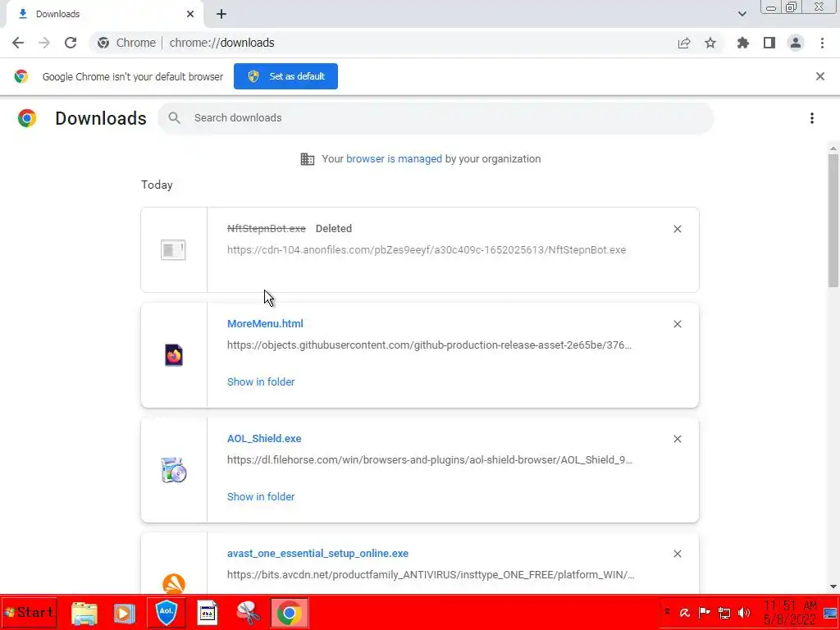Click the scrollbar up arrow
Screen dimensions: 840x630
(x=833, y=148)
